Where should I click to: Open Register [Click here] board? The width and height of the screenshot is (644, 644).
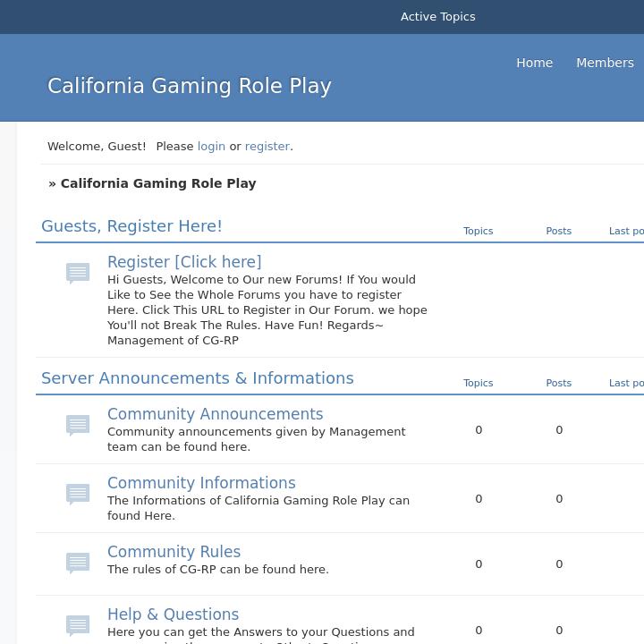(184, 262)
